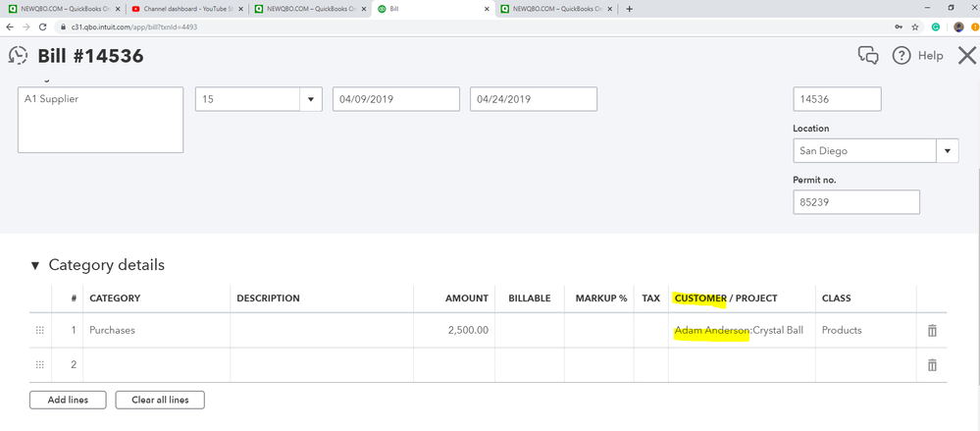The width and height of the screenshot is (980, 431).
Task: Click the MARKUP % column header
Action: pyautogui.click(x=601, y=298)
